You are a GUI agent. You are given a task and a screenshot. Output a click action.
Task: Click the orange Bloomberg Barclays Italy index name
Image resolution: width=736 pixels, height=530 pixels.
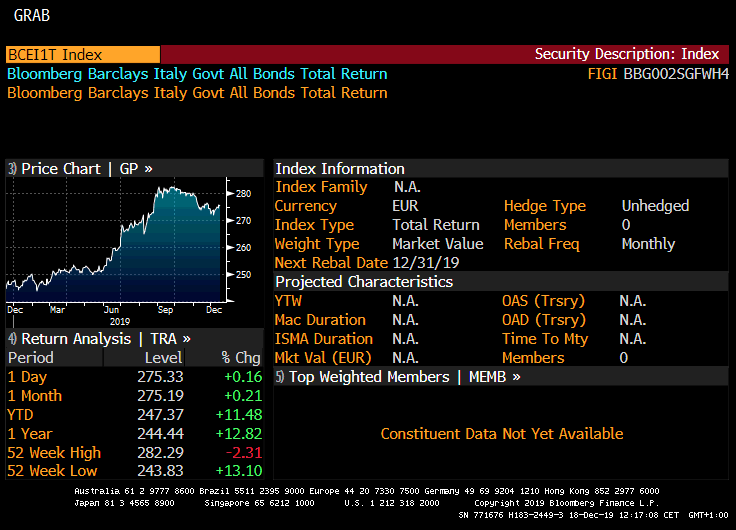tap(197, 92)
